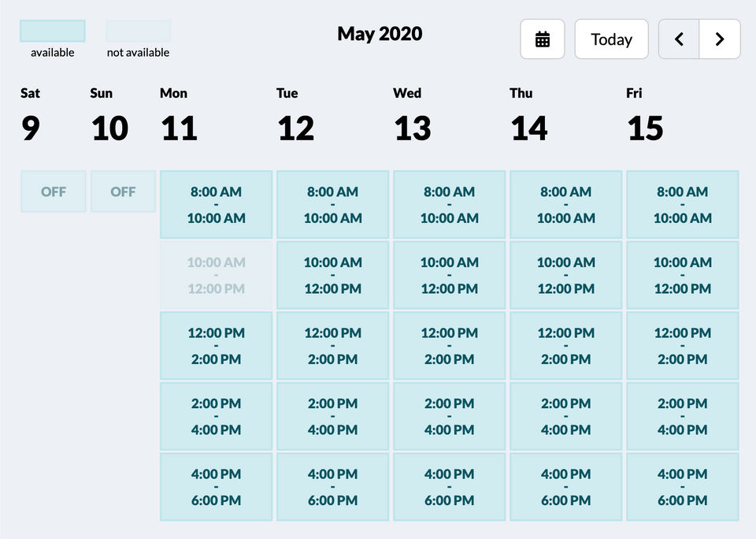Pick Tuesday 4:00 PM - 6:00 PM slot
756x539 pixels.
(x=333, y=487)
